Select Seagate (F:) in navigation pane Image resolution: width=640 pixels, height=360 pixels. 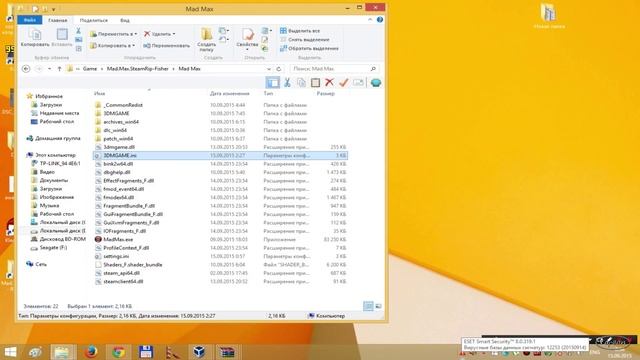53,248
